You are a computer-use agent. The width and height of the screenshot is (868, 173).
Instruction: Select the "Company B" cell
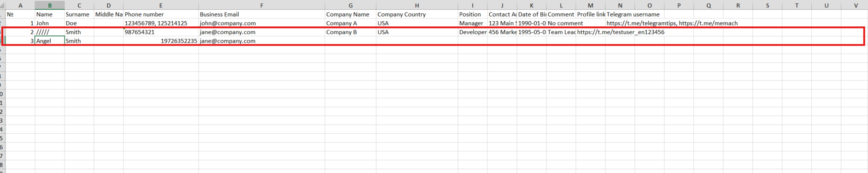(351, 32)
